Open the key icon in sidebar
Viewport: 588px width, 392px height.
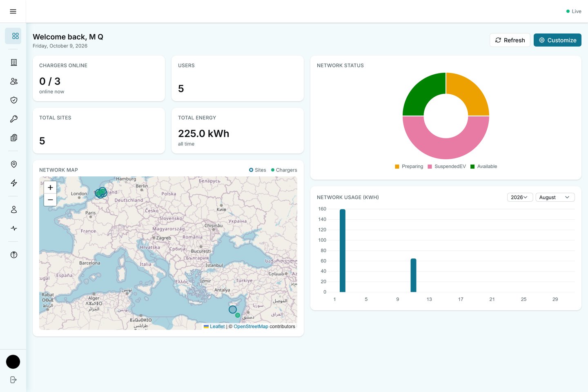coord(13,119)
